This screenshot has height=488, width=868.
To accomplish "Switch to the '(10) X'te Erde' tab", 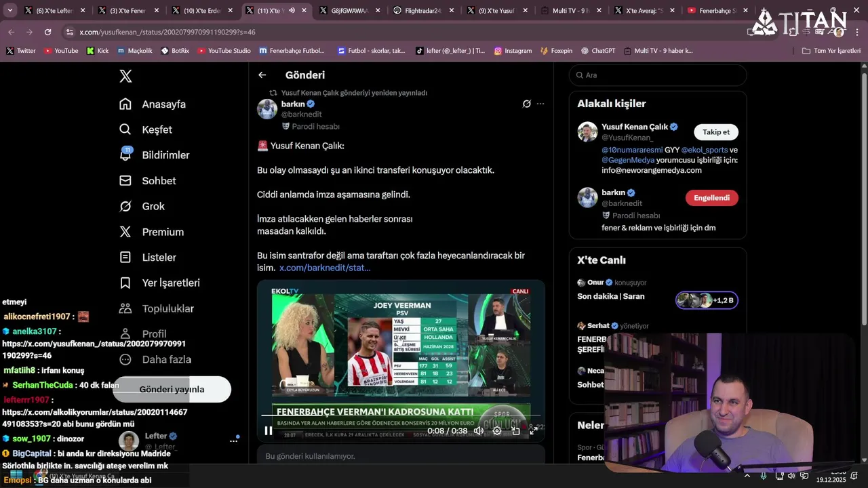I will coord(201,11).
